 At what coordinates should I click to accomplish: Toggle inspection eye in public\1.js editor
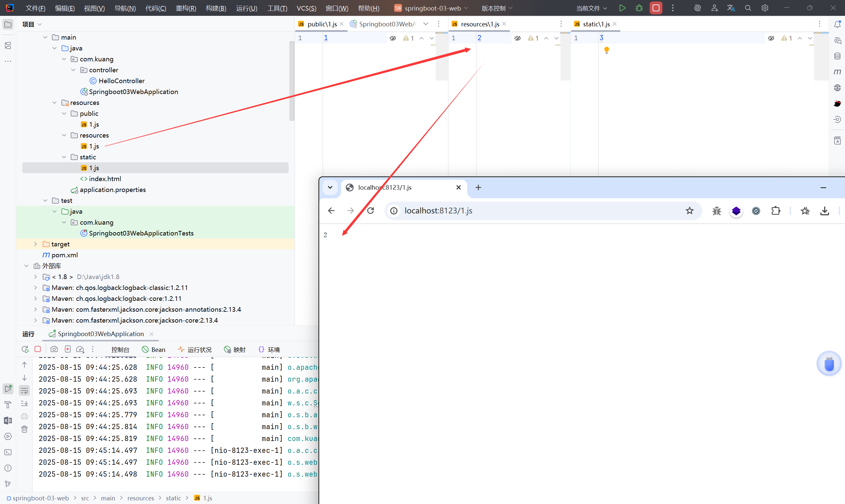tap(392, 38)
